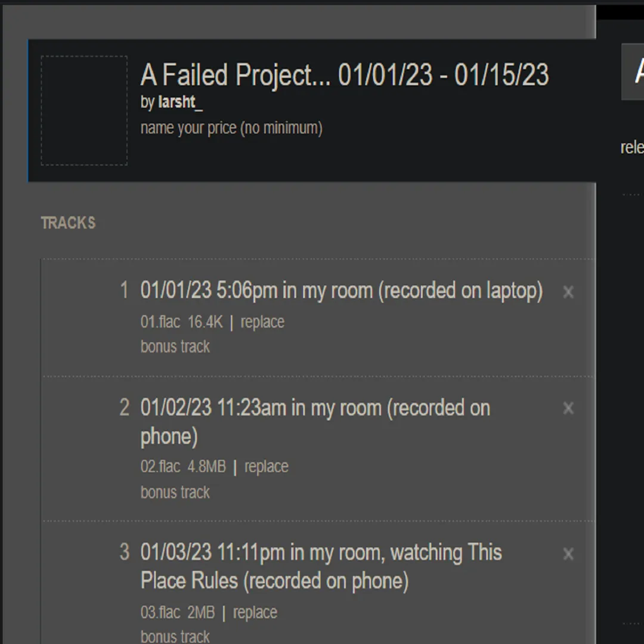Click the 02.flac 4.8MB file info

tap(183, 466)
